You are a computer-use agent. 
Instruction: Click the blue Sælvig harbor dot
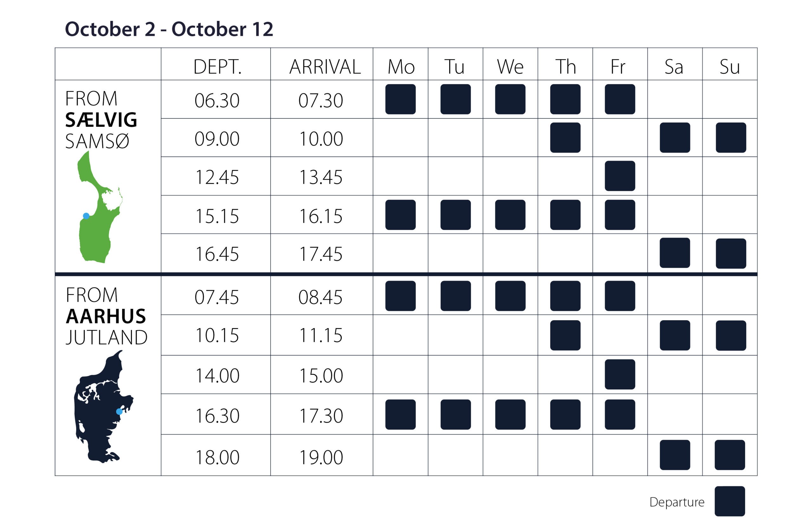click(x=86, y=216)
